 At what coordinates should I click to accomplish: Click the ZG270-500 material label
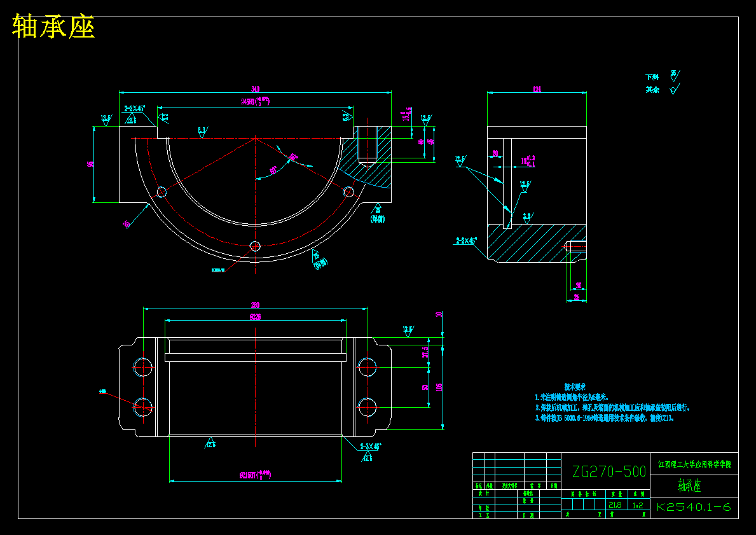pyautogui.click(x=609, y=471)
